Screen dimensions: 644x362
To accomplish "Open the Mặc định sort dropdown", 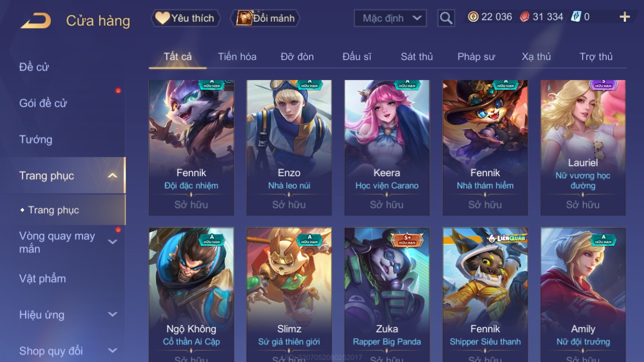I will [x=390, y=18].
